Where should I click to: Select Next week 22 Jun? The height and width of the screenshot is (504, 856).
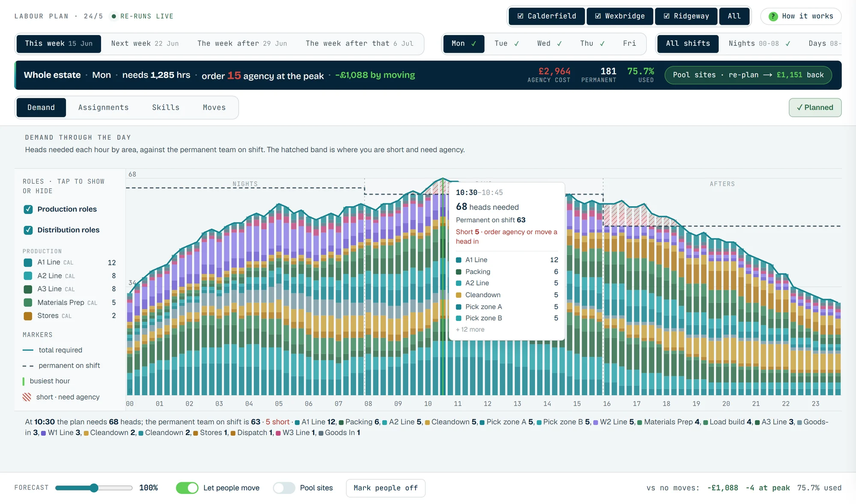[x=145, y=44]
